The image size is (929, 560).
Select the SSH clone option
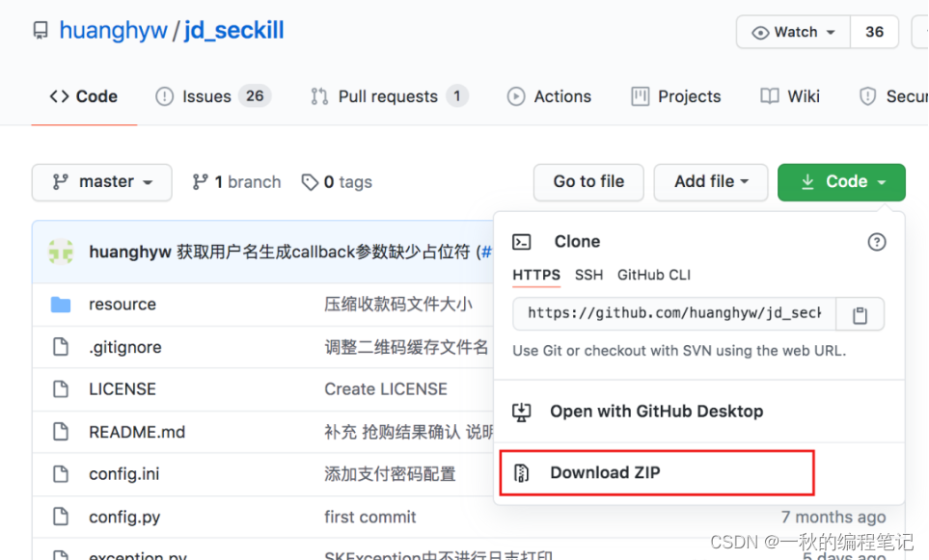(x=588, y=276)
